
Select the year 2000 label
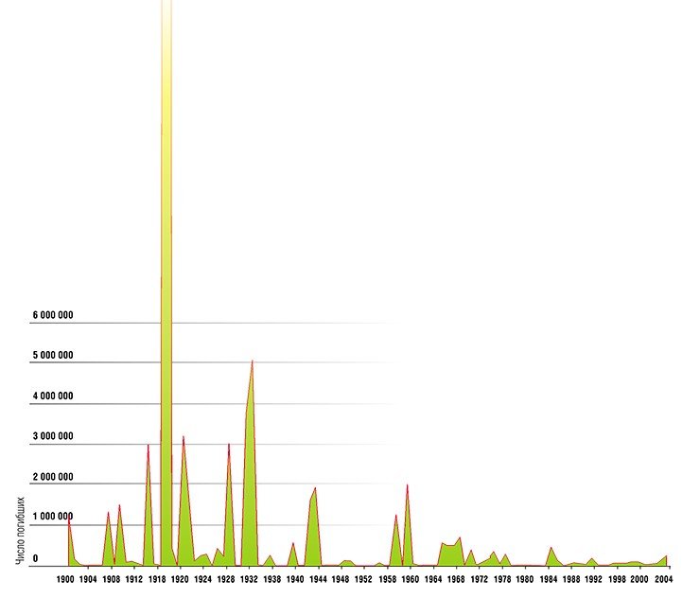coord(639,580)
